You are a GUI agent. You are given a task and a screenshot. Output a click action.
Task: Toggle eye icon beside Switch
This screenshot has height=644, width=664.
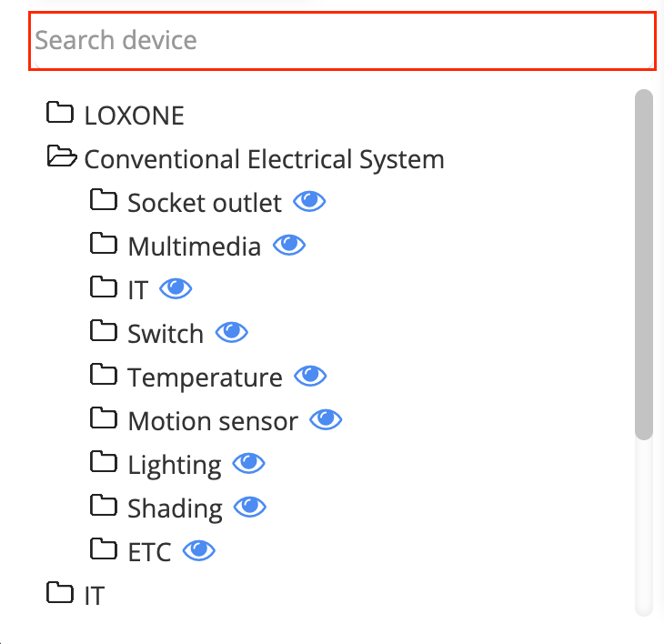click(x=232, y=332)
